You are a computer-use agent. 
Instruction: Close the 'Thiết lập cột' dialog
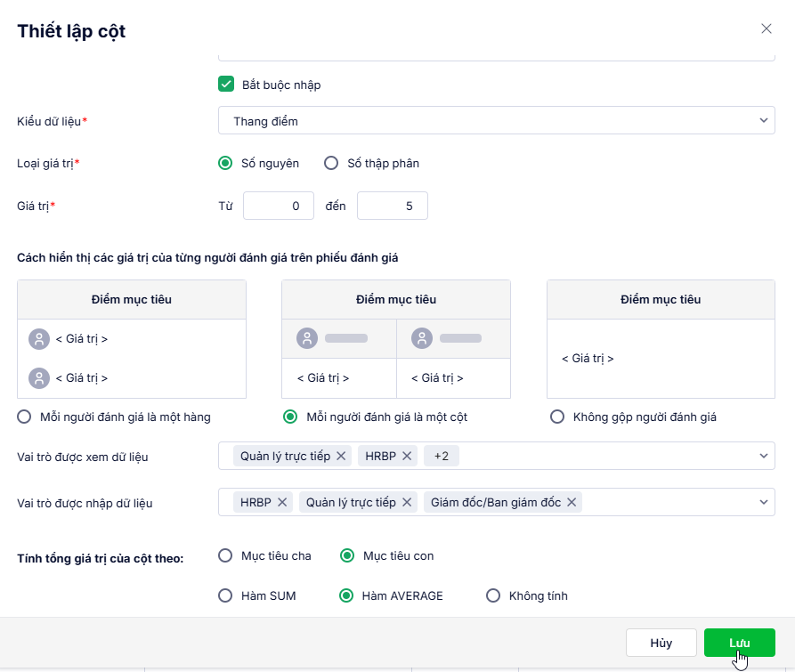tap(767, 28)
